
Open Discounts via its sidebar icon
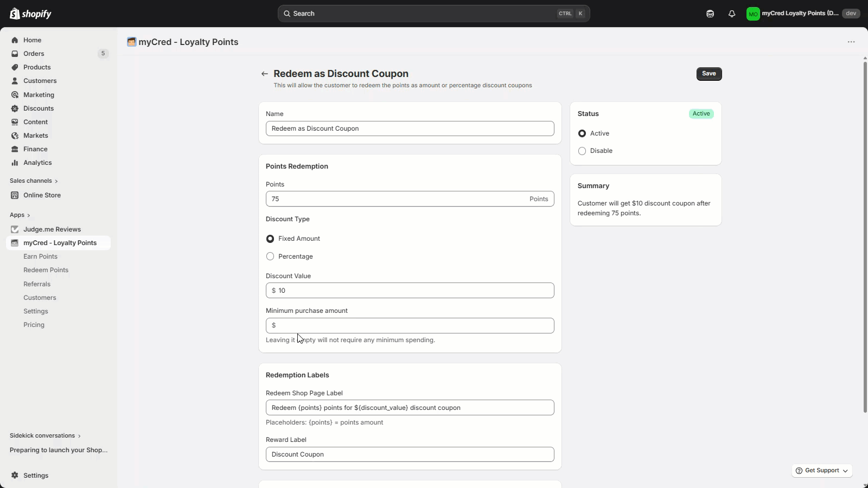click(15, 108)
